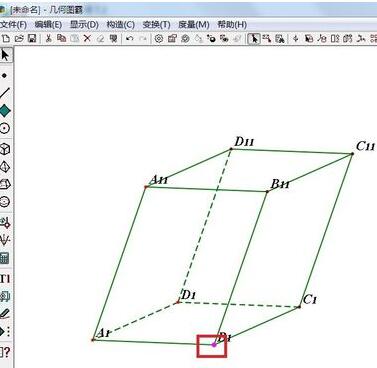Select the Line segment tool
The image size is (377, 368).
(5, 93)
